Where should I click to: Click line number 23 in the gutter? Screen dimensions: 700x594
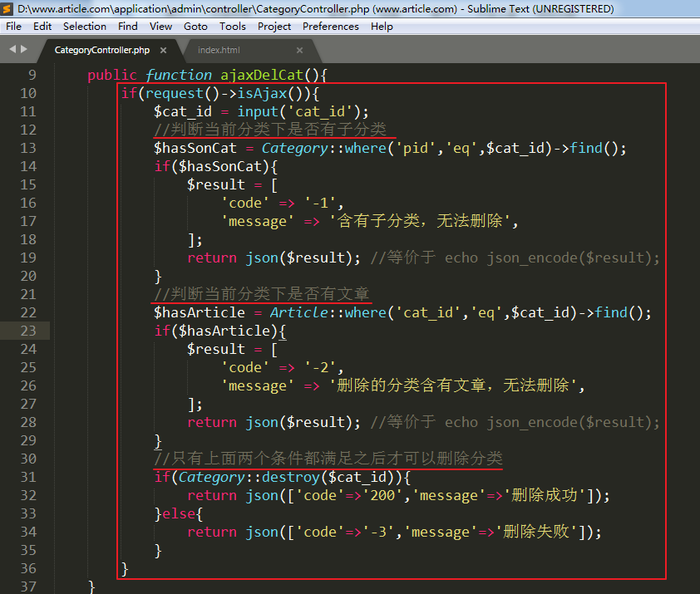28,331
